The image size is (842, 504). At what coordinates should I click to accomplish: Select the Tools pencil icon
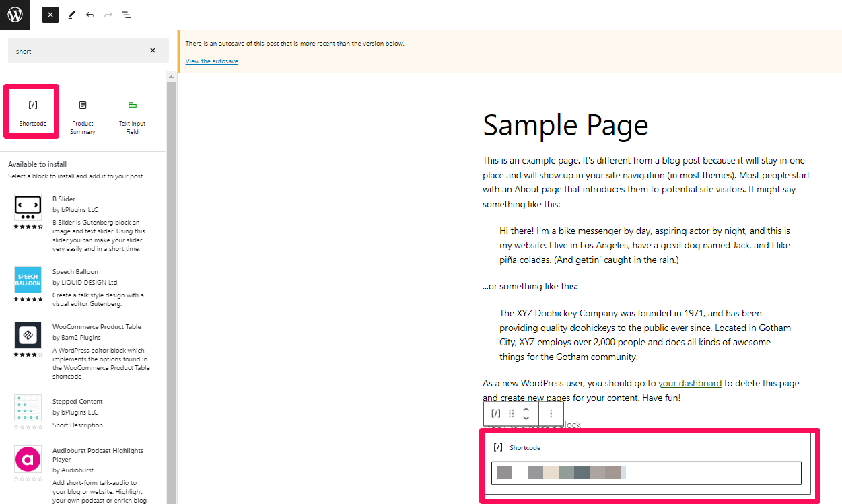click(x=72, y=15)
